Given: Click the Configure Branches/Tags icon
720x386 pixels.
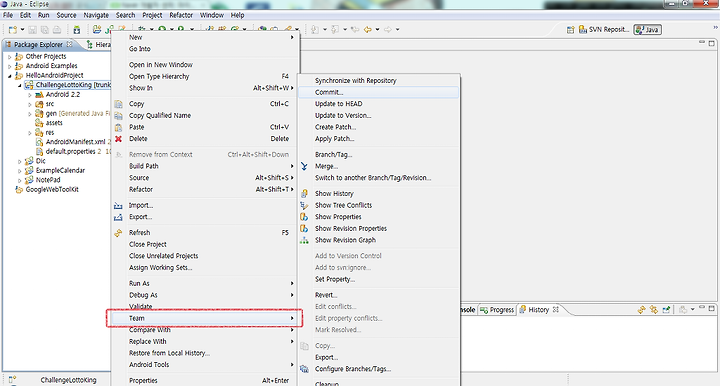Looking at the screenshot, I should click(x=304, y=369).
